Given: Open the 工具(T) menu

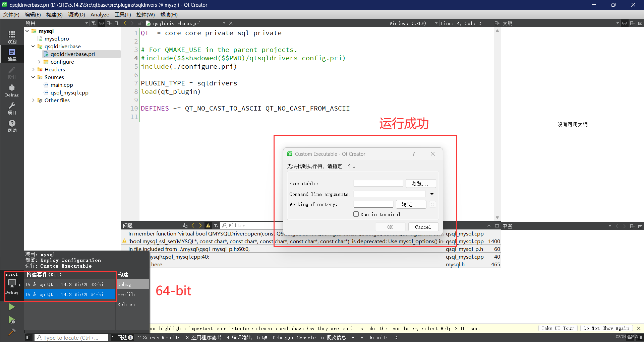Looking at the screenshot, I should coord(123,14).
